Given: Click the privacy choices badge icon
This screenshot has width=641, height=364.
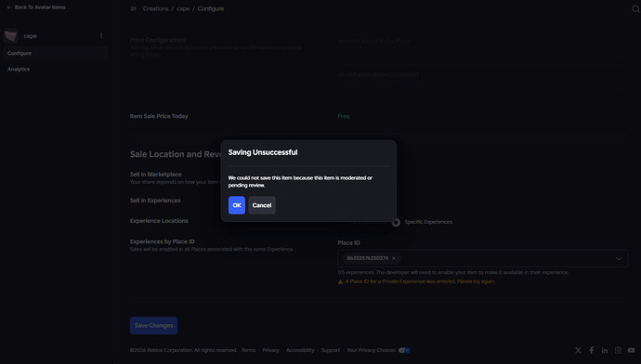Looking at the screenshot, I should pos(404,350).
